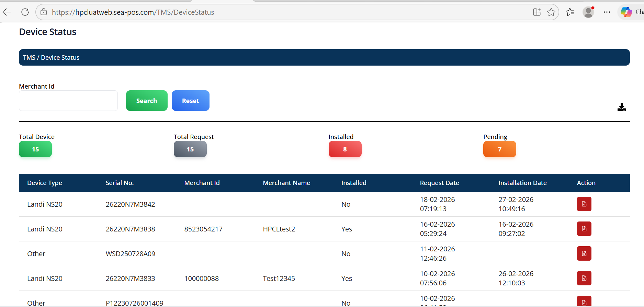Click the Installed count badge
Viewport: 644px width, 307px height.
coord(345,149)
